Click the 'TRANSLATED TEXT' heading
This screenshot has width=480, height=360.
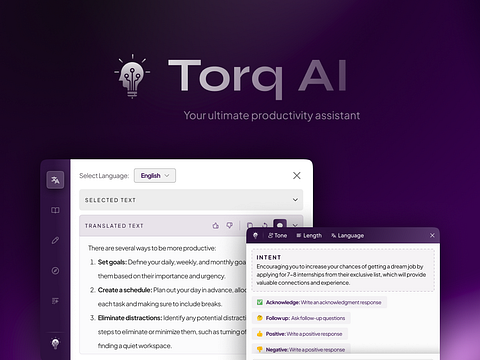tap(114, 226)
